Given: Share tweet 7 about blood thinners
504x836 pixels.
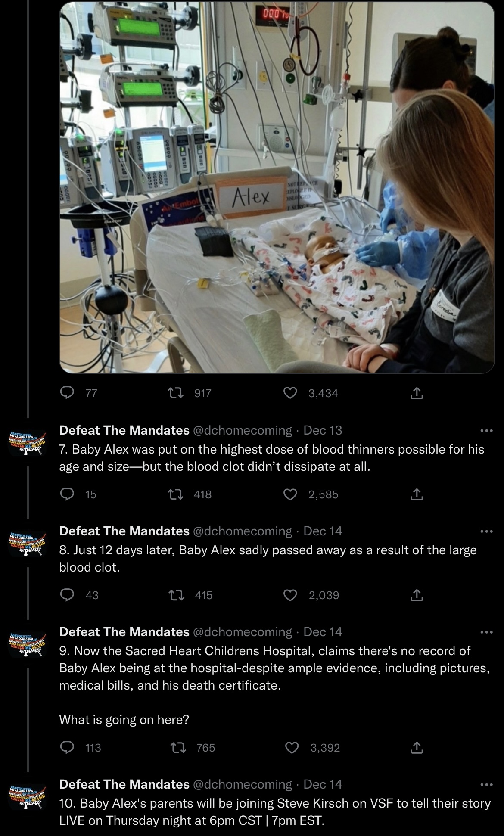Looking at the screenshot, I should [x=417, y=494].
